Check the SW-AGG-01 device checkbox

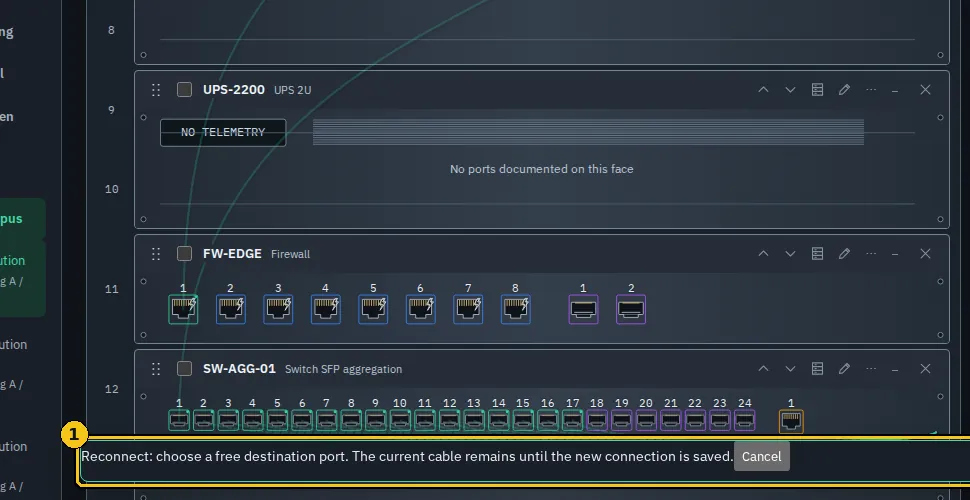coord(184,369)
